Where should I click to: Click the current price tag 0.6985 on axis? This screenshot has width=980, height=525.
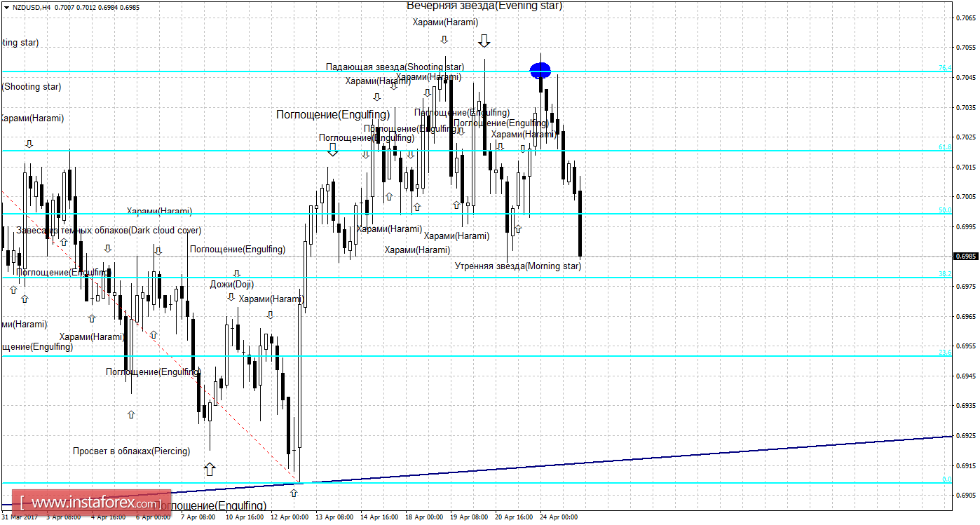[966, 257]
